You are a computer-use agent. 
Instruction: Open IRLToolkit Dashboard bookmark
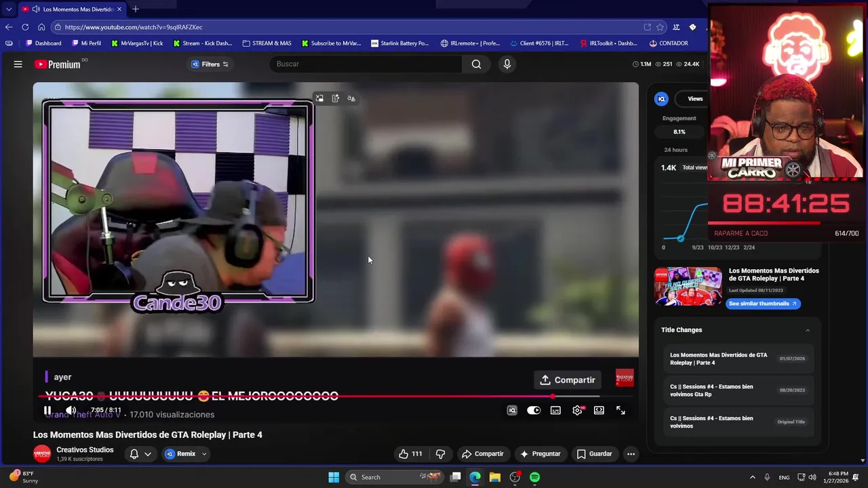tap(608, 43)
